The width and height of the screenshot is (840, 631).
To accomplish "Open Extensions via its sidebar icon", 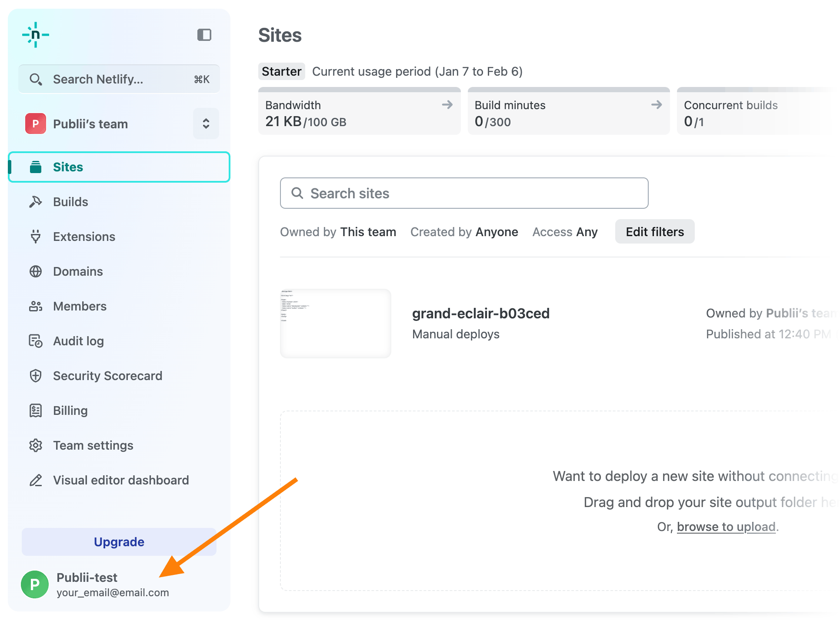I will point(36,237).
